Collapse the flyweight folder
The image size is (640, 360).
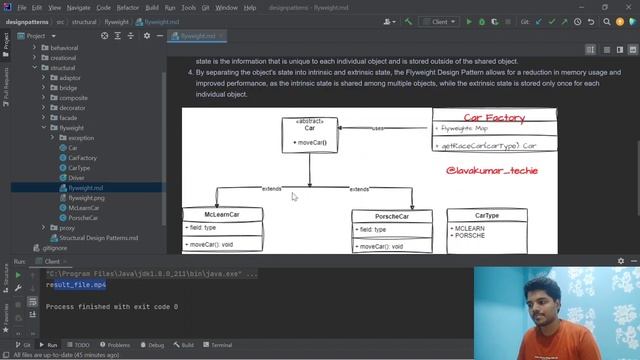(x=44, y=128)
